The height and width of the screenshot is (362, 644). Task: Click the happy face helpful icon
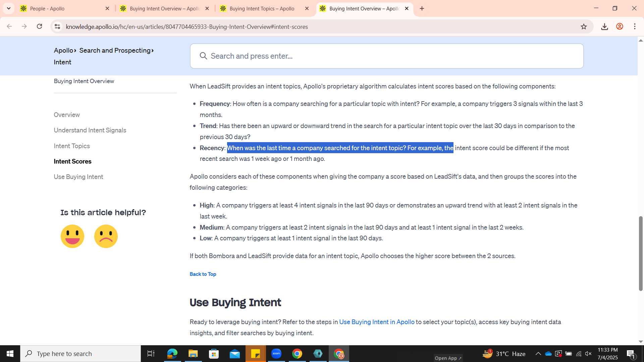point(72,236)
